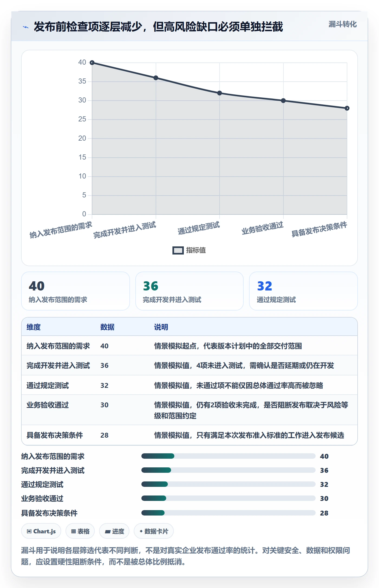Open the card showing 36 完成开发并进入测试
The height and width of the screenshot is (588, 379).
tap(190, 291)
